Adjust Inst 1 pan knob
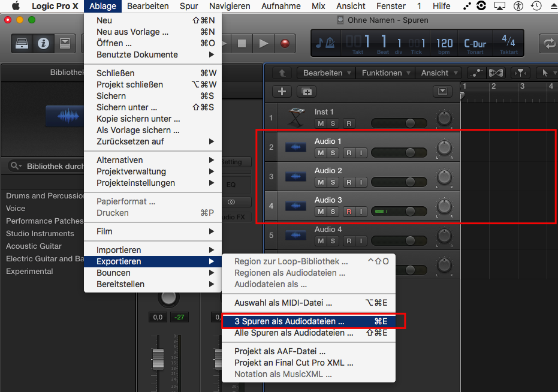This screenshot has height=392, width=558. pyautogui.click(x=444, y=118)
